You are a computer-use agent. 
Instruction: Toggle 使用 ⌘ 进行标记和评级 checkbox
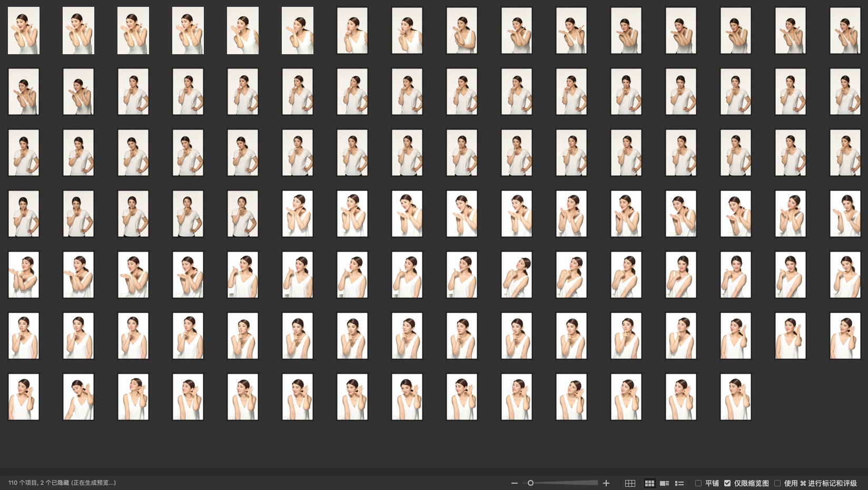tap(777, 483)
